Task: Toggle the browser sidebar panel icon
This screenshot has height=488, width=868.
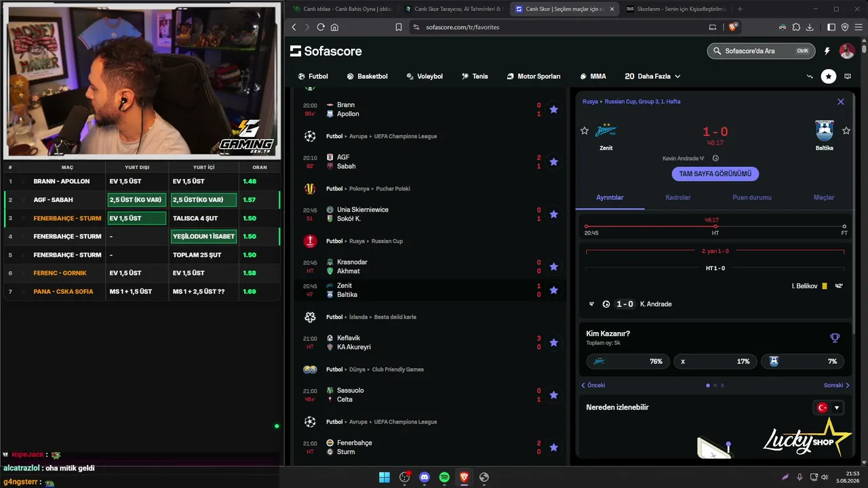Action: pyautogui.click(x=832, y=27)
